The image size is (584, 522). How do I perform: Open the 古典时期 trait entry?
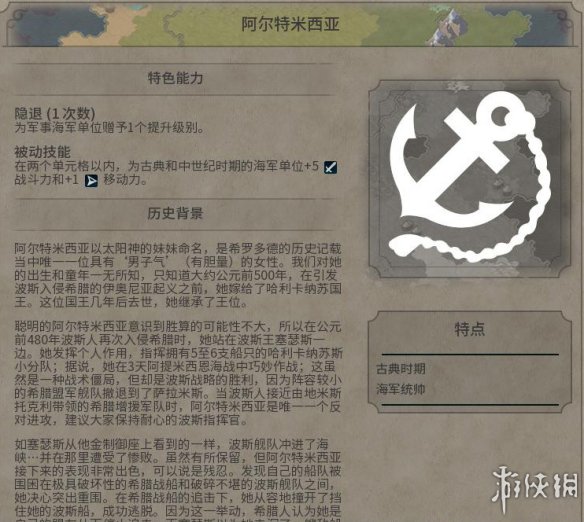[x=401, y=369]
